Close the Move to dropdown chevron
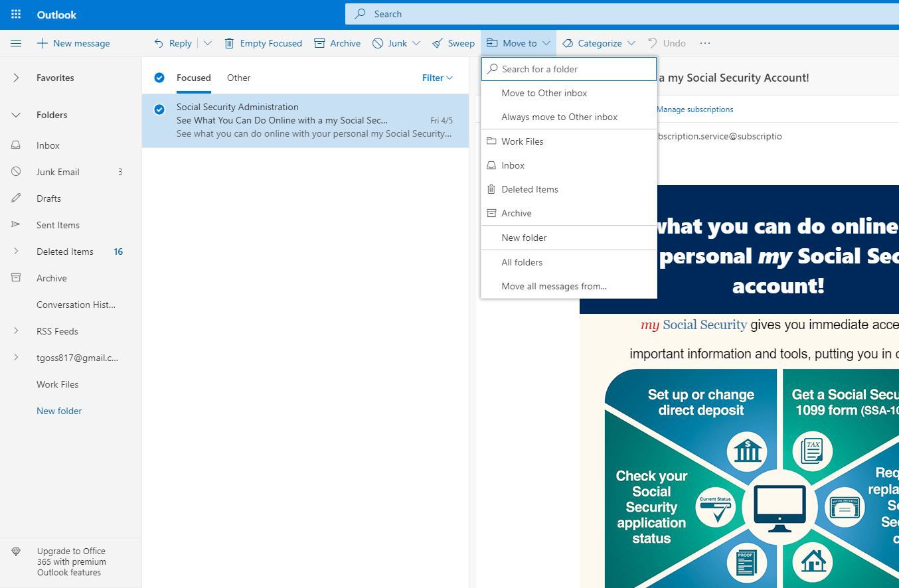The width and height of the screenshot is (899, 588). (546, 43)
